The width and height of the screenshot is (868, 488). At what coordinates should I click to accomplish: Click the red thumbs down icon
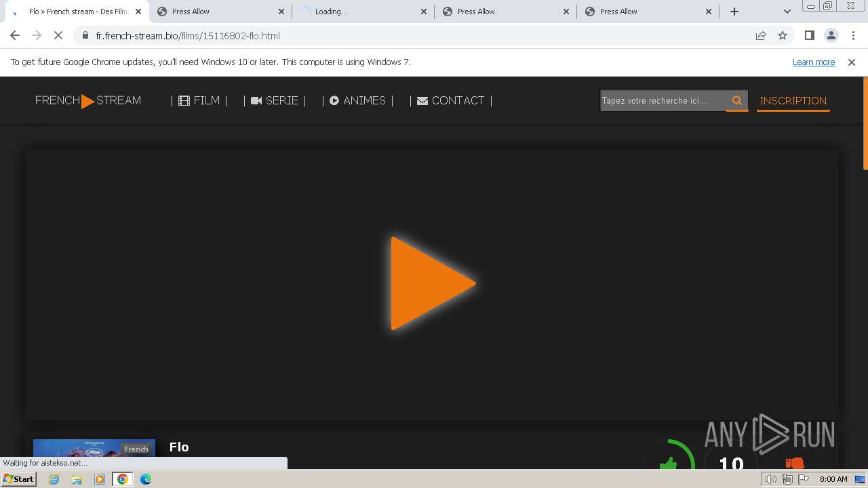[x=794, y=464]
